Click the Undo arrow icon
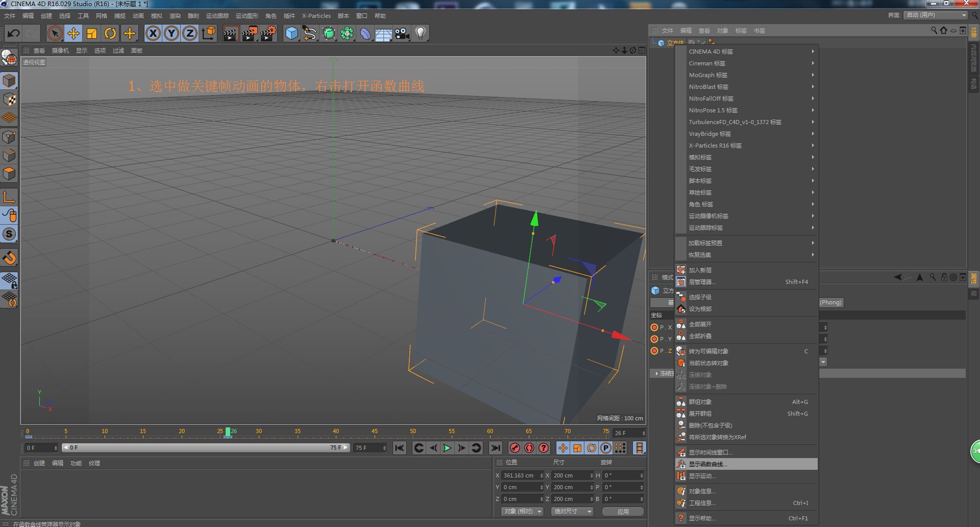Viewport: 980px width, 527px height. tap(13, 34)
